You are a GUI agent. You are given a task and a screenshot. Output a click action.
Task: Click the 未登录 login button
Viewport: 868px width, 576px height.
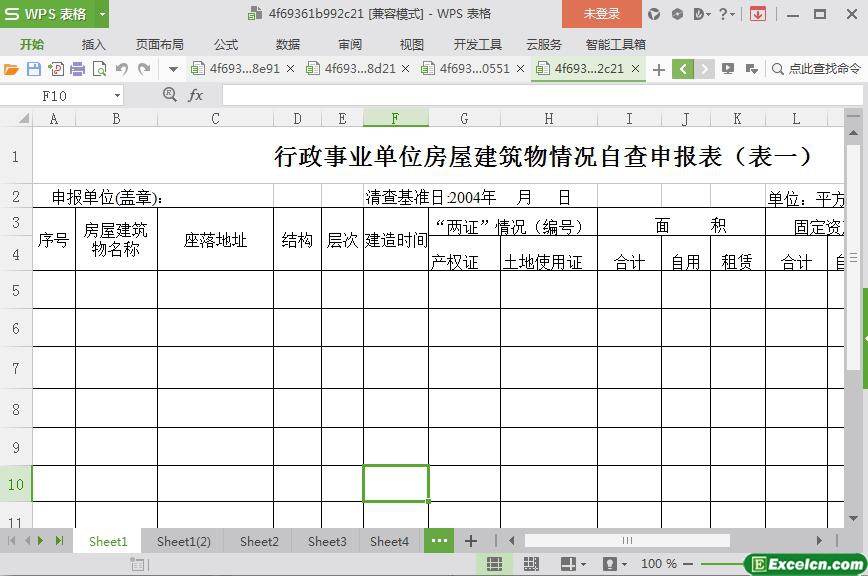coord(601,14)
